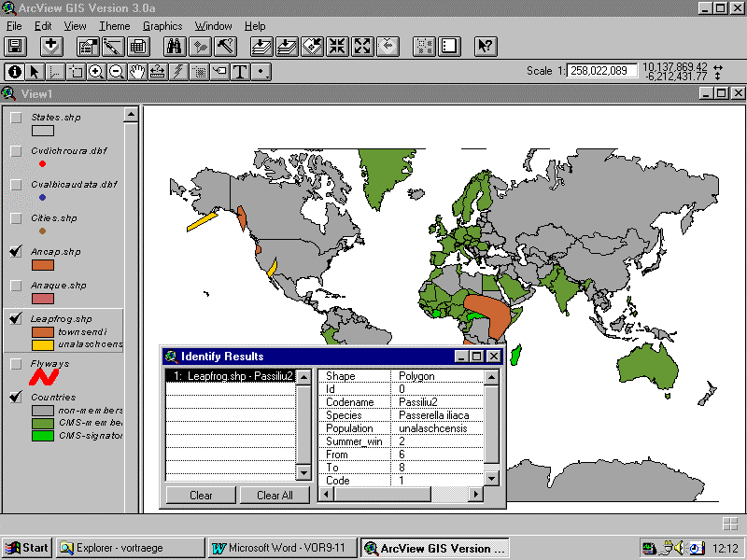The width and height of the screenshot is (747, 560).
Task: Click the context Help pointer icon
Action: coord(486,46)
